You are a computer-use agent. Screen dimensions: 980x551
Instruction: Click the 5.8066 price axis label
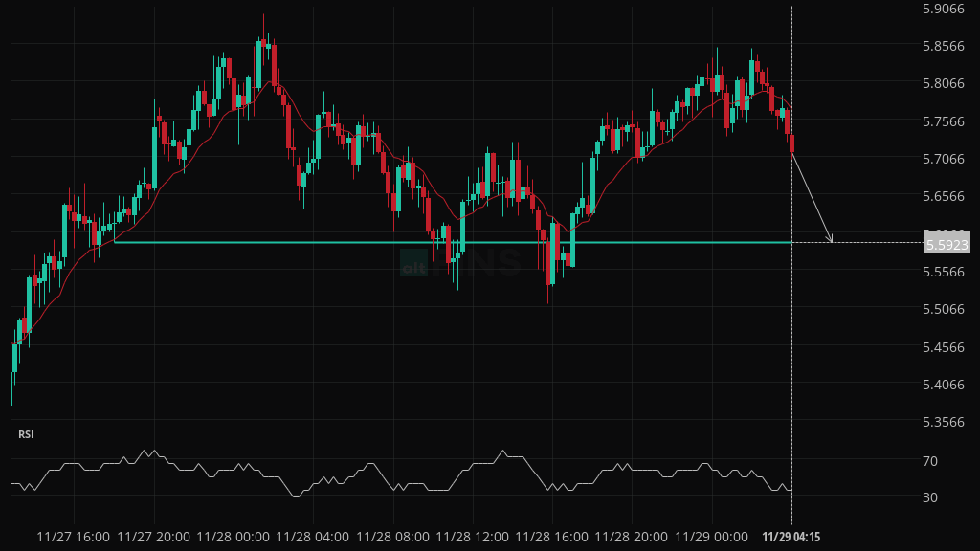(x=945, y=83)
